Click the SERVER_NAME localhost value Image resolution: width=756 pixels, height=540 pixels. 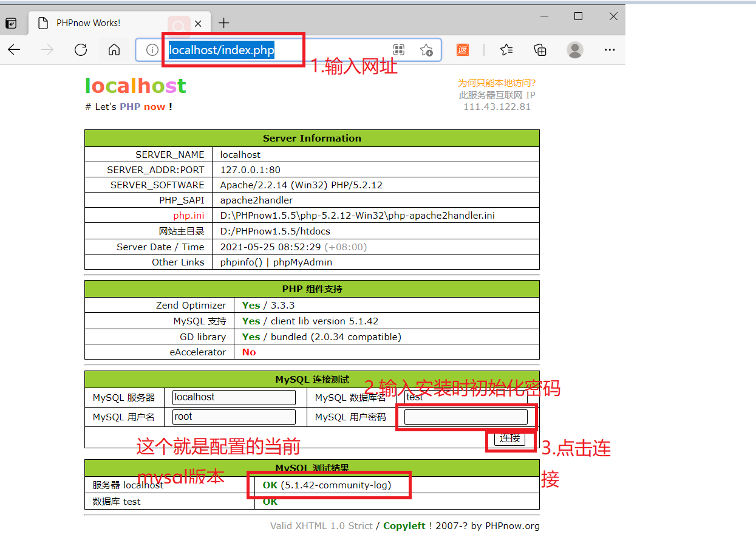[240, 154]
